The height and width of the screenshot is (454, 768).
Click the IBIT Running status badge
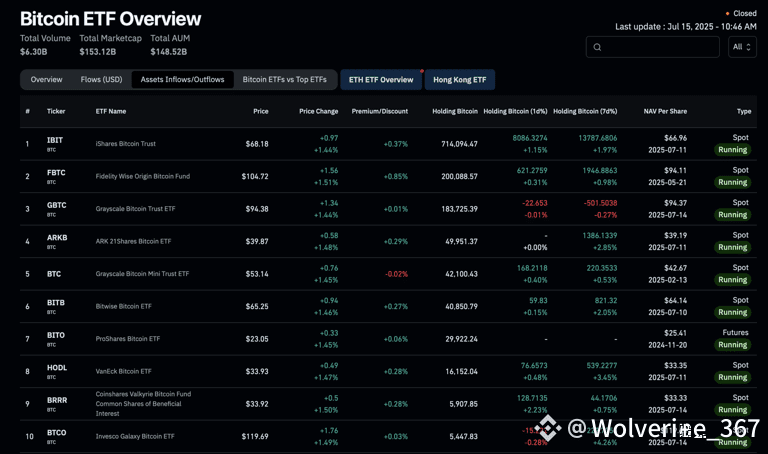tap(733, 150)
